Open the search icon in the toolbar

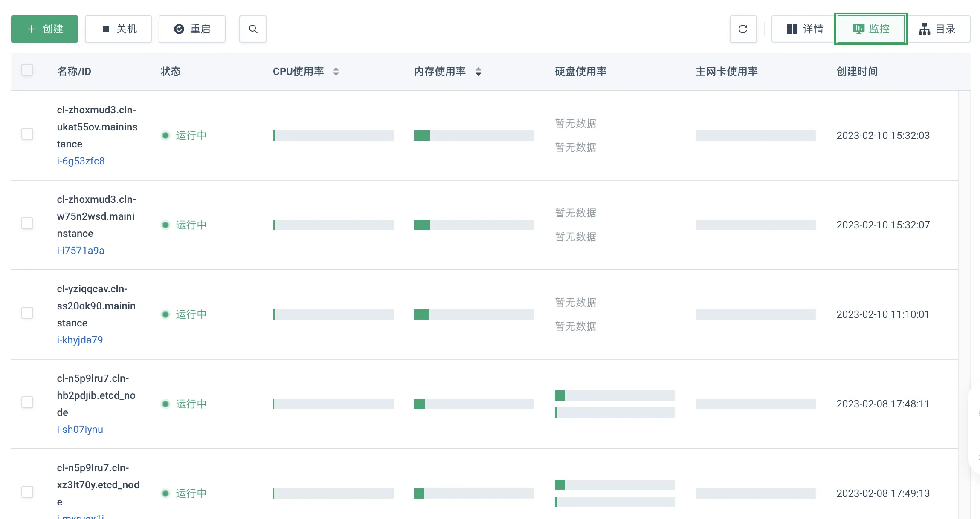click(x=252, y=29)
